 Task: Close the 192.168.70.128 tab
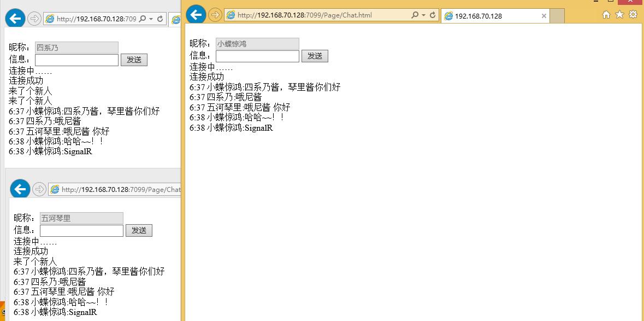544,16
